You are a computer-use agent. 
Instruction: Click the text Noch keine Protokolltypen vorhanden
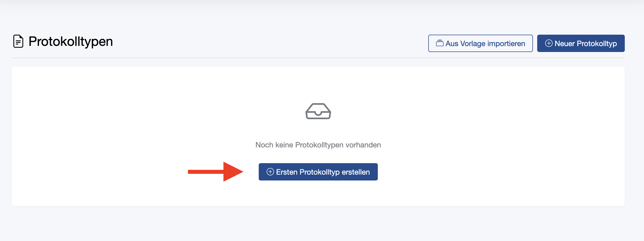[318, 145]
